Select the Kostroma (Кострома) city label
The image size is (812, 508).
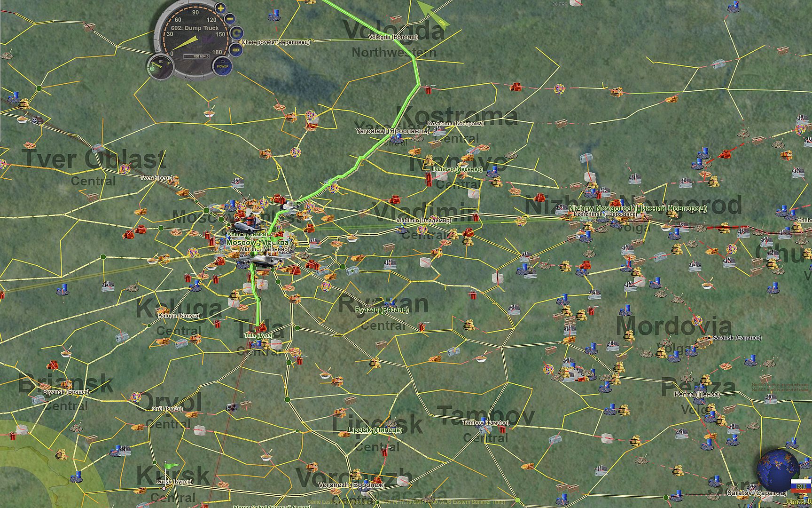tap(455, 123)
